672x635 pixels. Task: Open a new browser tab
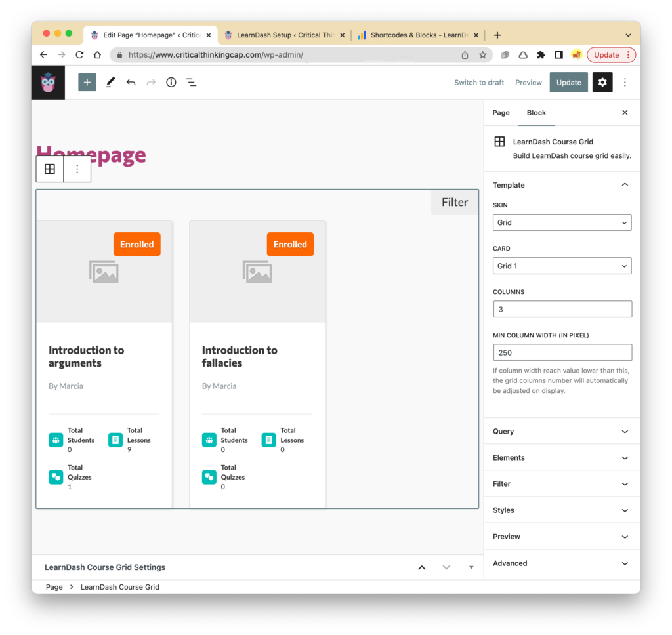(497, 35)
